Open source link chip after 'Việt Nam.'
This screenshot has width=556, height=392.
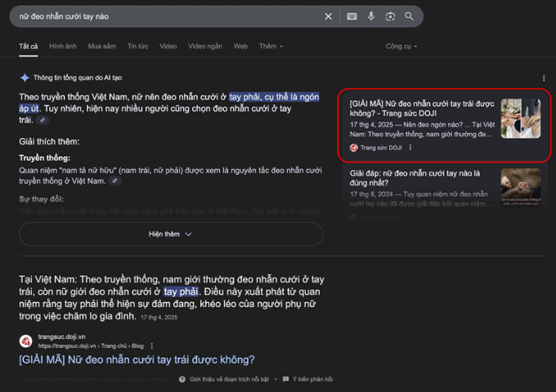tap(114, 181)
